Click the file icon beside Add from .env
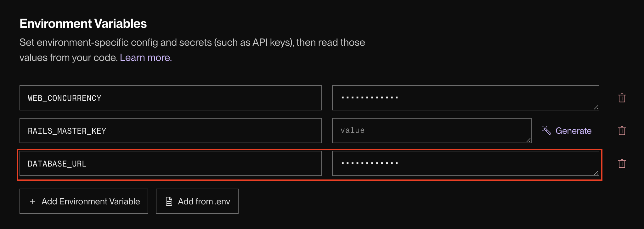The image size is (644, 229). 169,201
